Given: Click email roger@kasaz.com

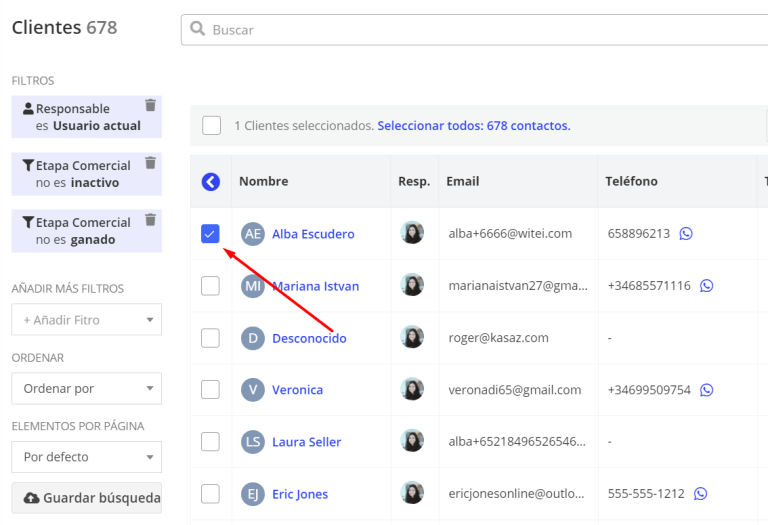Looking at the screenshot, I should coord(498,338).
